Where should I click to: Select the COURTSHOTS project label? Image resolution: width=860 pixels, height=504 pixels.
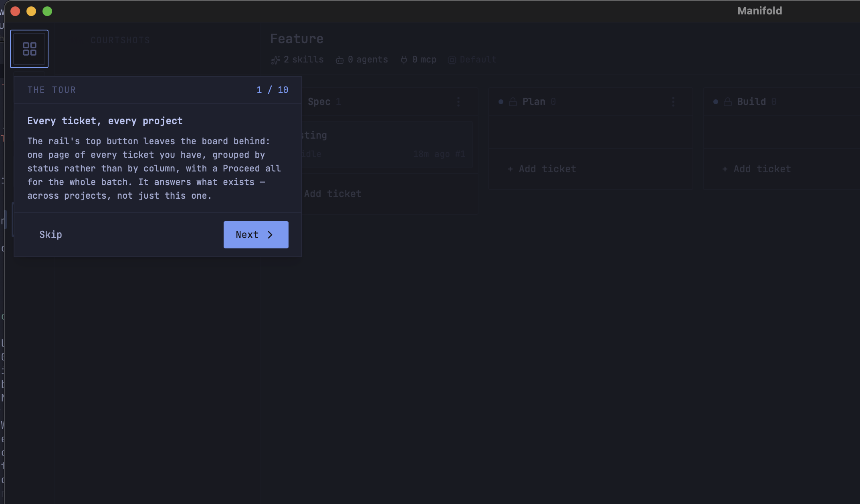[120, 40]
